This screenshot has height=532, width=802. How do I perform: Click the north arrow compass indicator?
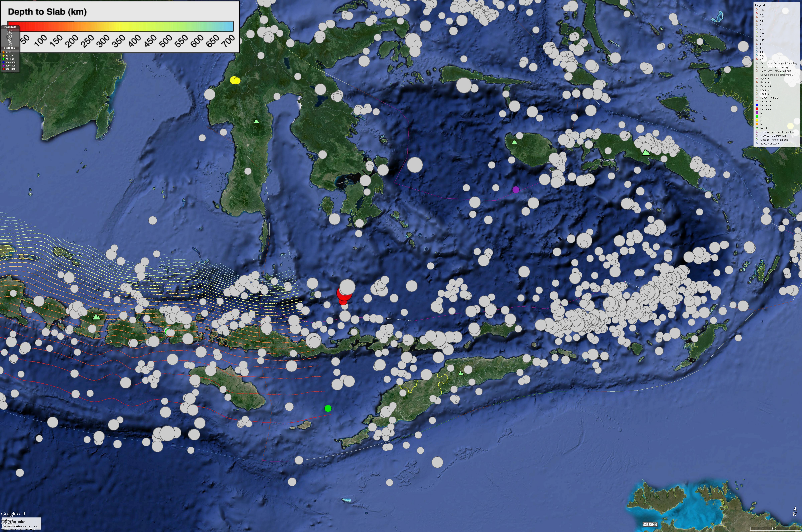tap(794, 512)
